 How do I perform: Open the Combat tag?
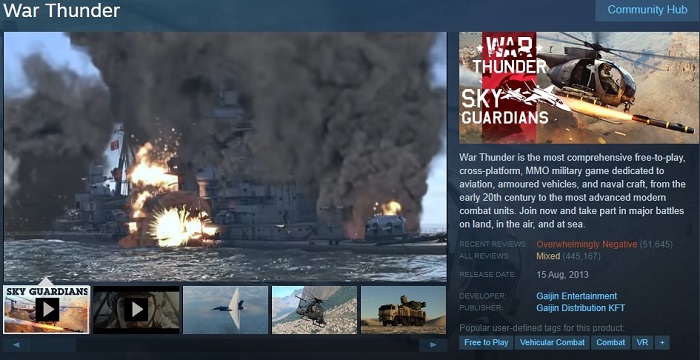(610, 343)
